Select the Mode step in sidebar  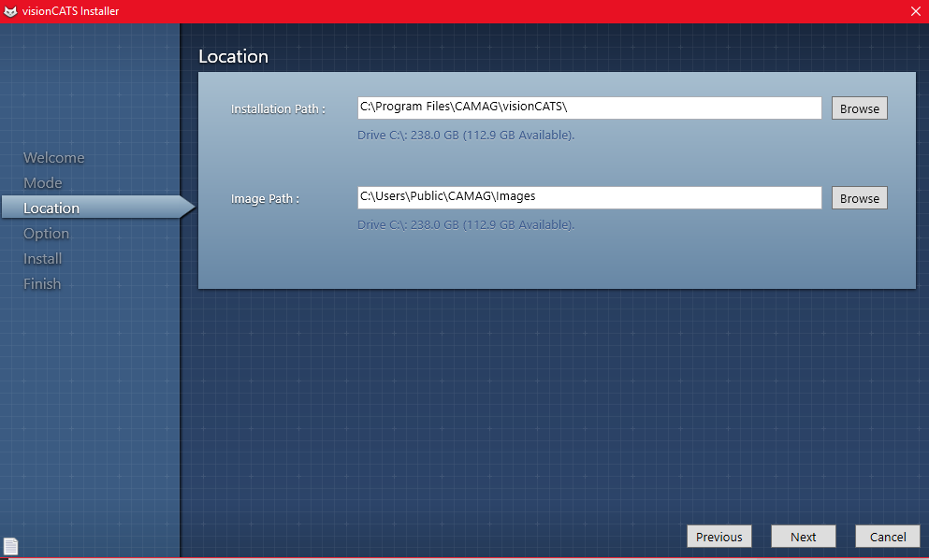(43, 183)
